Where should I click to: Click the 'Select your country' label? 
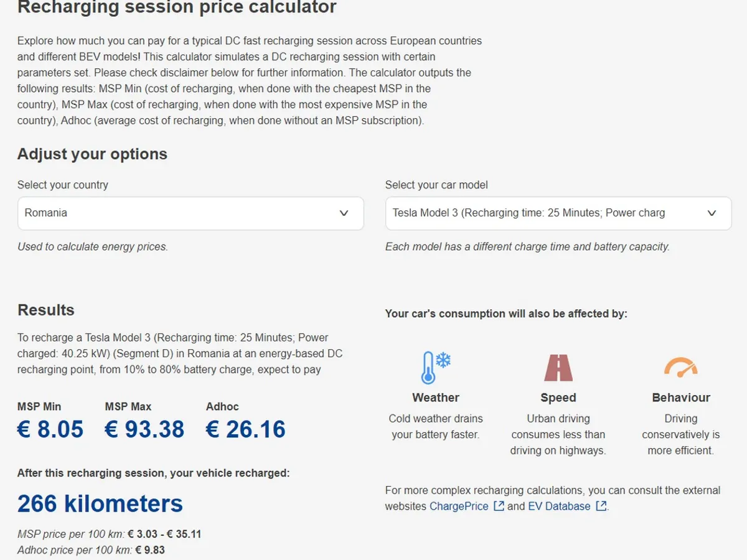click(63, 185)
